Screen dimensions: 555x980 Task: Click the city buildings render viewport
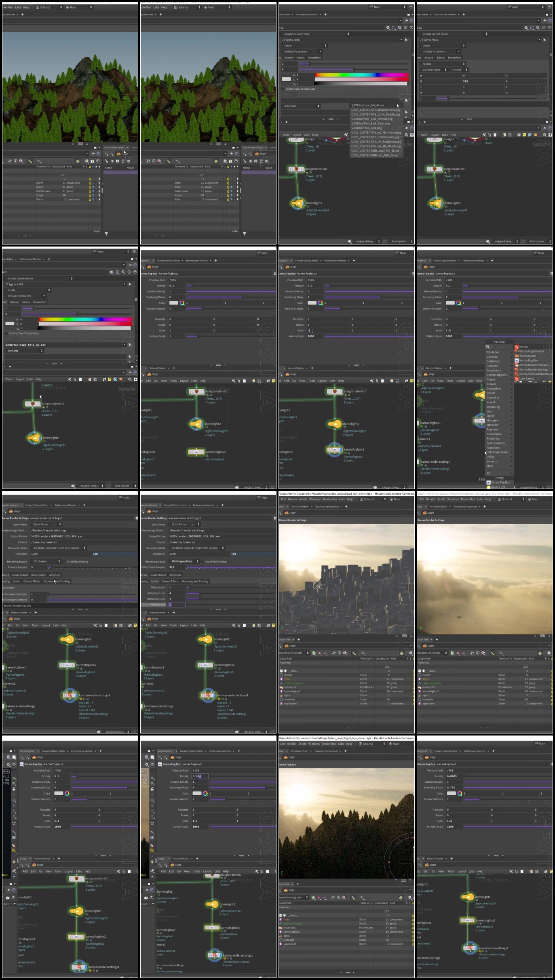point(346,579)
